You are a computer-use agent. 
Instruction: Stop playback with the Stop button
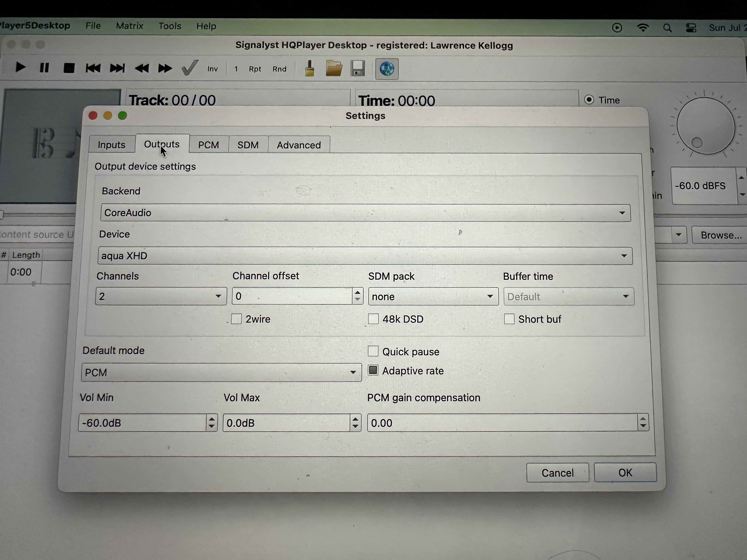69,68
